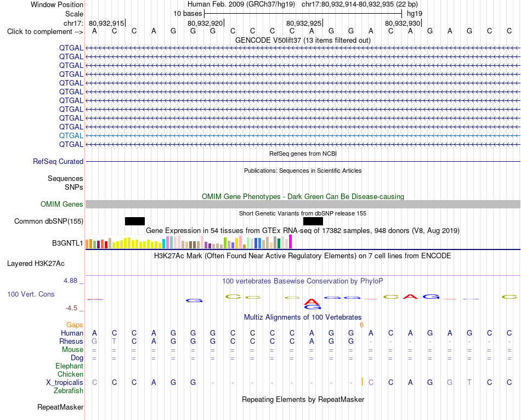Click the GTEx Gene Expression track title

click(303, 231)
